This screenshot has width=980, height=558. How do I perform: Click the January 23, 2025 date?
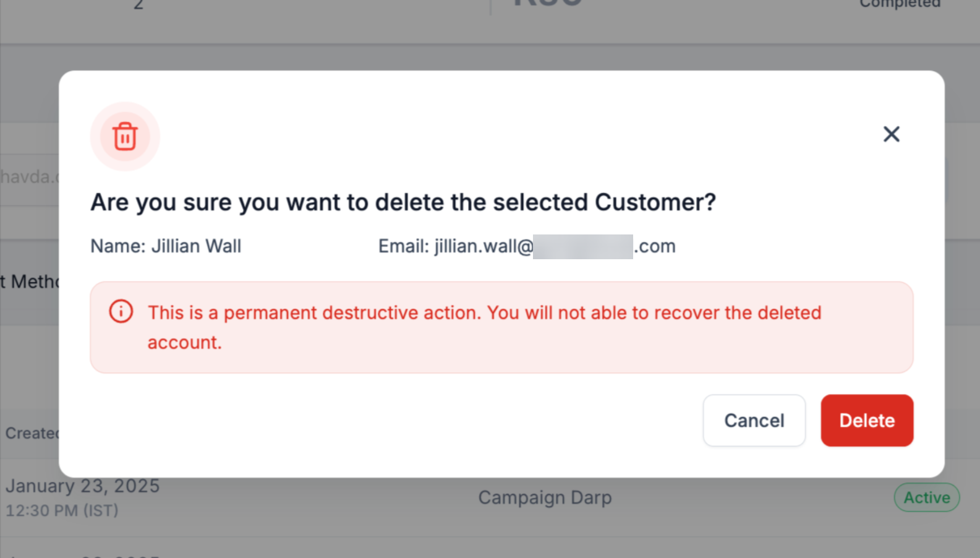point(83,486)
